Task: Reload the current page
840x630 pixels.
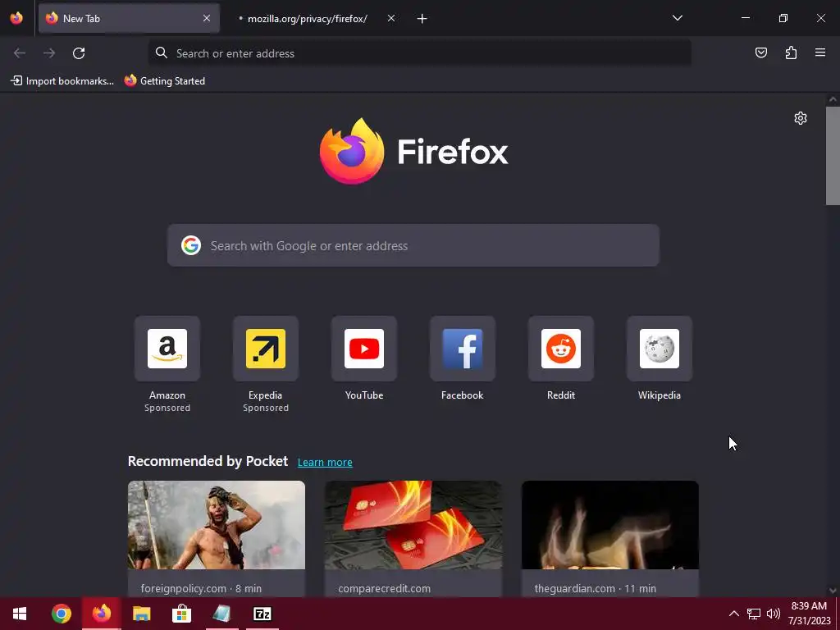Action: click(79, 53)
